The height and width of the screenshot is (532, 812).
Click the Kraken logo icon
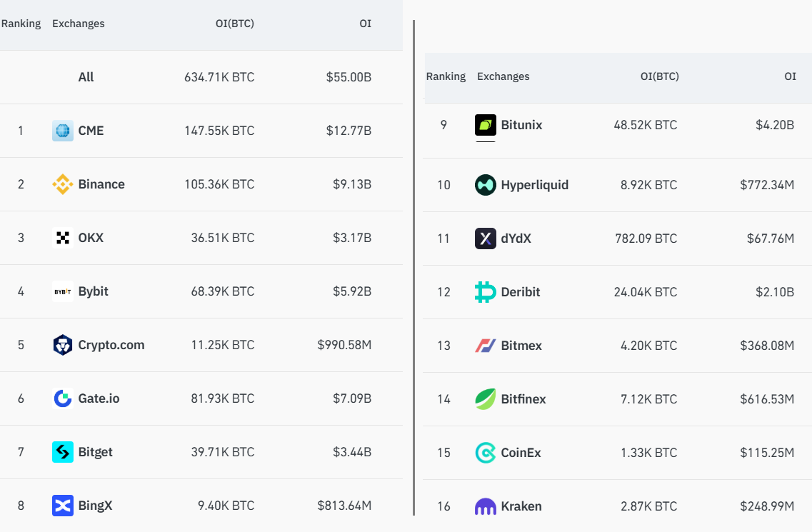[x=486, y=506]
